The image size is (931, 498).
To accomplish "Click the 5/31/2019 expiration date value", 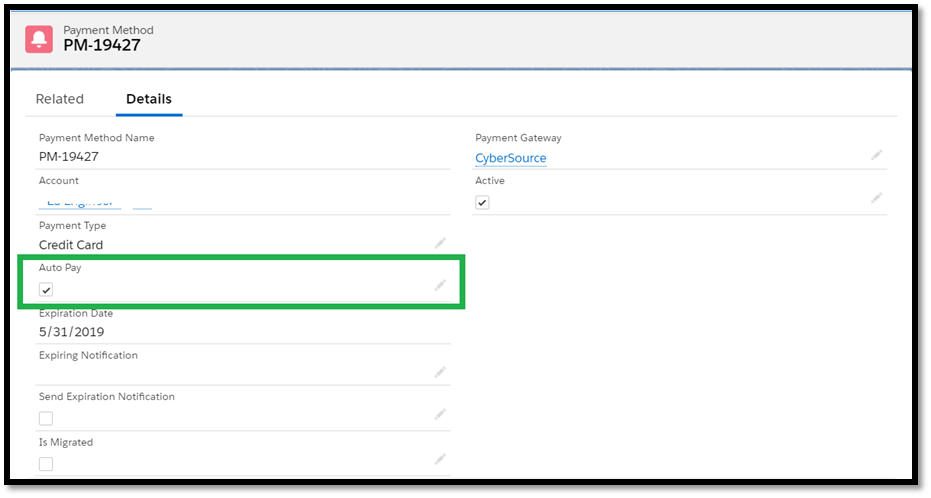I will 72,332.
